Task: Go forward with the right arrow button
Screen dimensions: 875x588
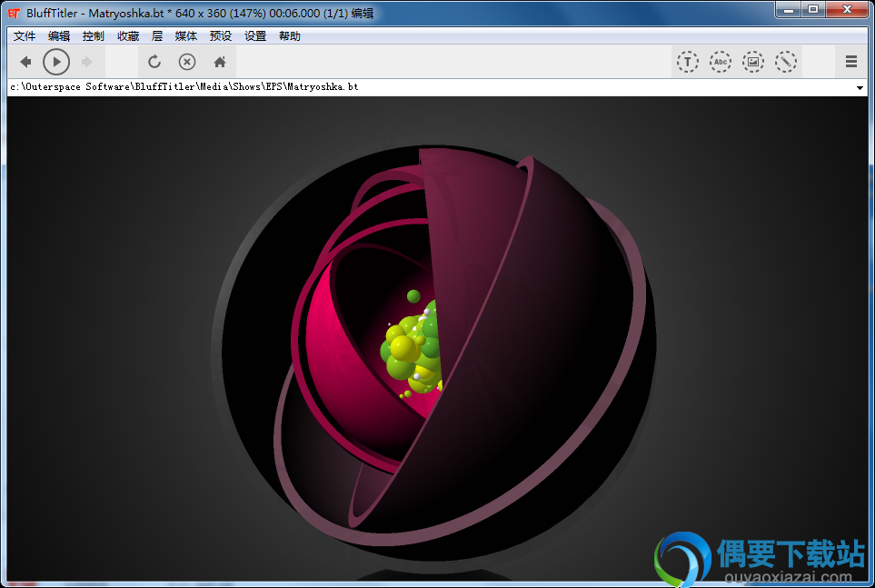Action: [87, 62]
